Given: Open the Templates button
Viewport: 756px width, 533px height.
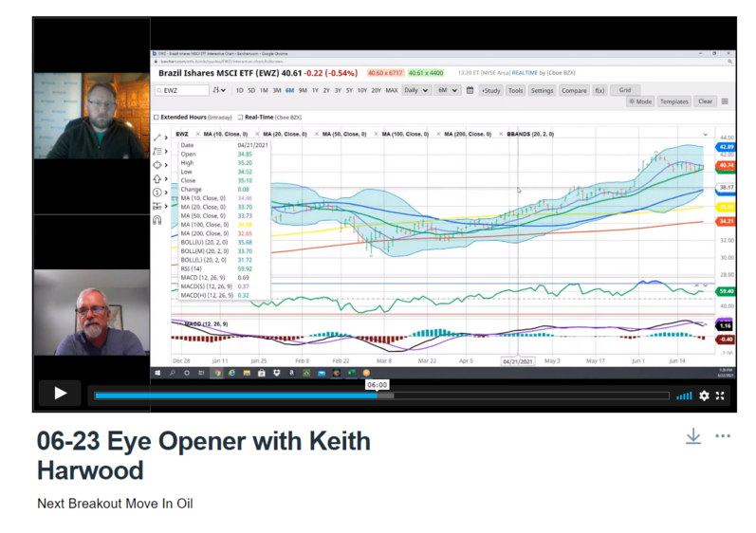Looking at the screenshot, I should (674, 101).
